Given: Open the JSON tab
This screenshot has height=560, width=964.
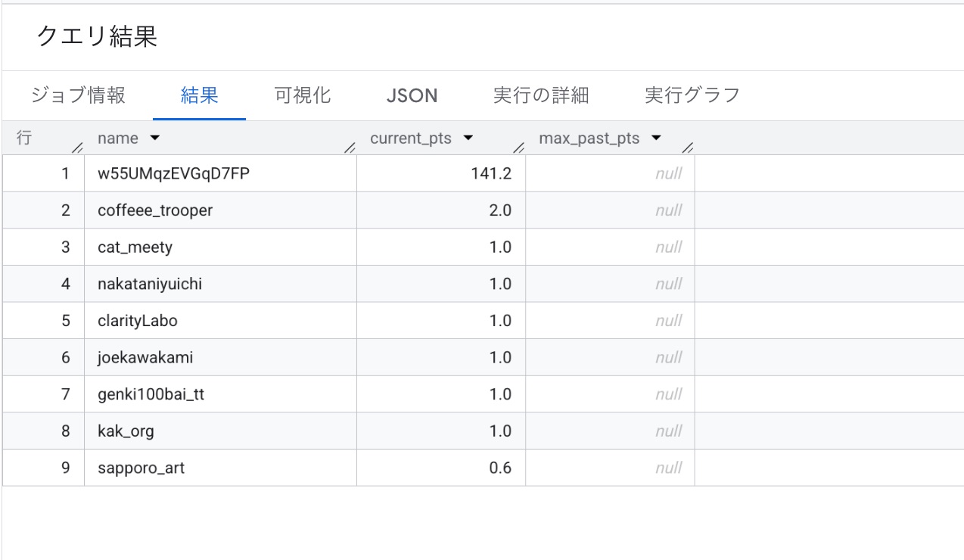Looking at the screenshot, I should click(x=412, y=95).
